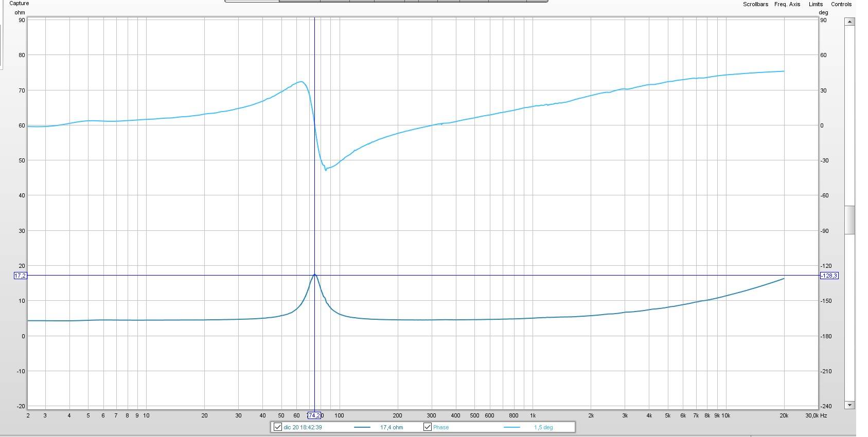The height and width of the screenshot is (437, 868).
Task: Click the impedance trace line sample in legend
Action: [362, 427]
